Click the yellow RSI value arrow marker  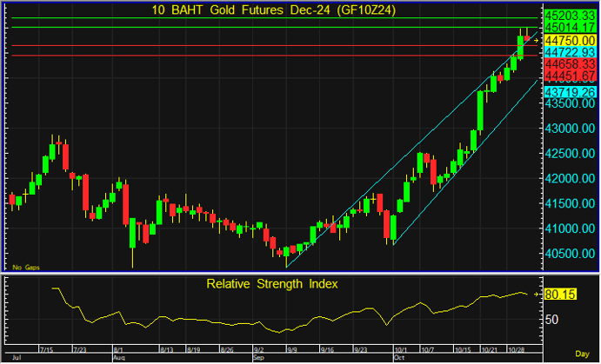click(x=536, y=295)
